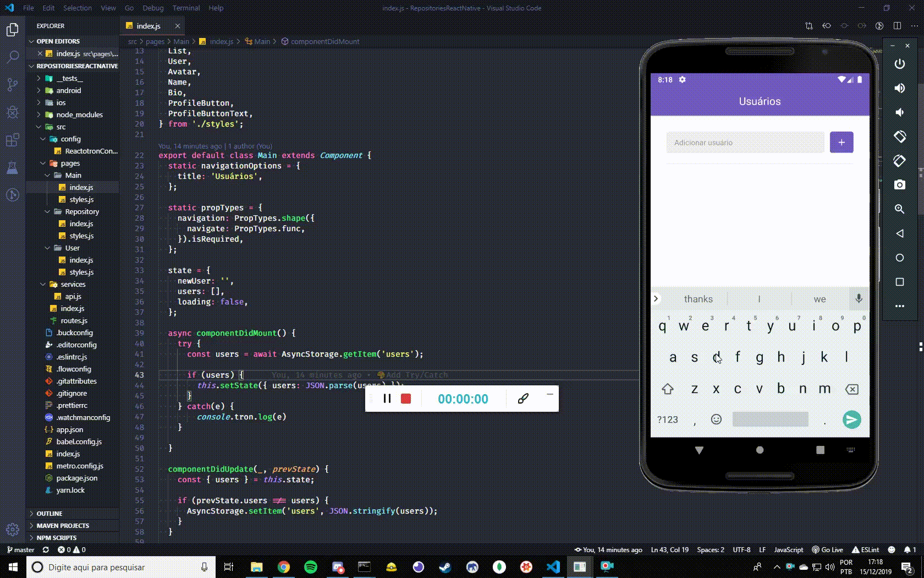
Task: Open the File menu
Action: (x=28, y=8)
